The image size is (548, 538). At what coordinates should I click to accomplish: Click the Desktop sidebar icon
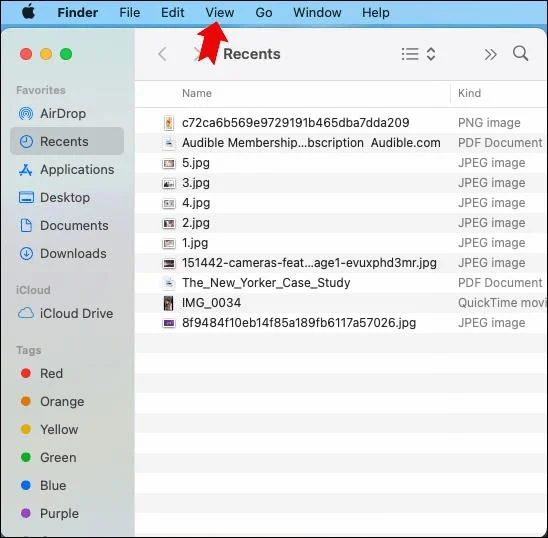click(26, 198)
